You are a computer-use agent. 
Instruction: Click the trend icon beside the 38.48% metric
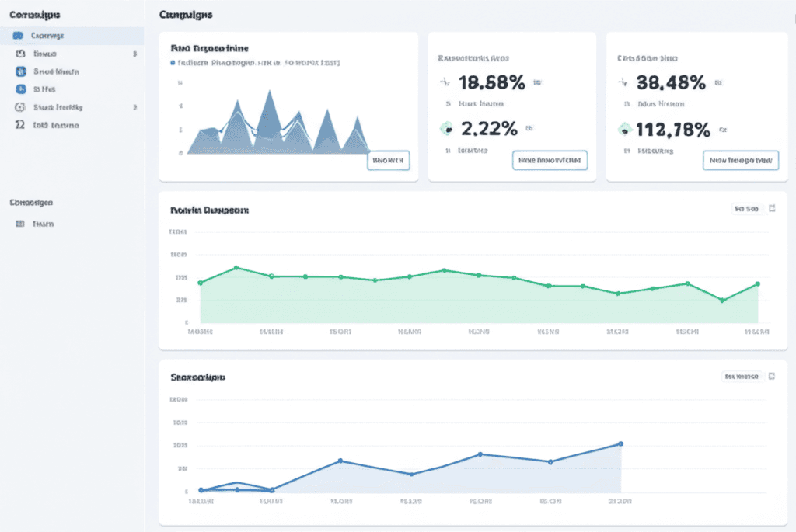(x=621, y=80)
